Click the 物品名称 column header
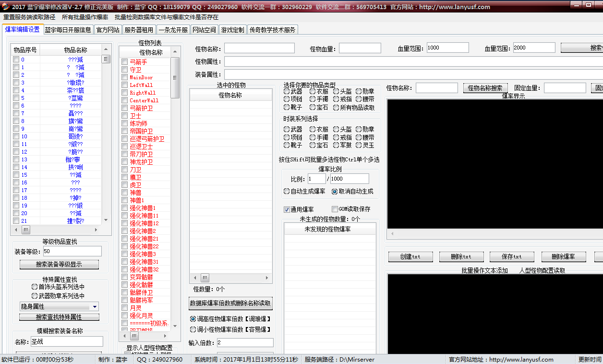Viewport: 603px width, 364px height. coord(71,50)
